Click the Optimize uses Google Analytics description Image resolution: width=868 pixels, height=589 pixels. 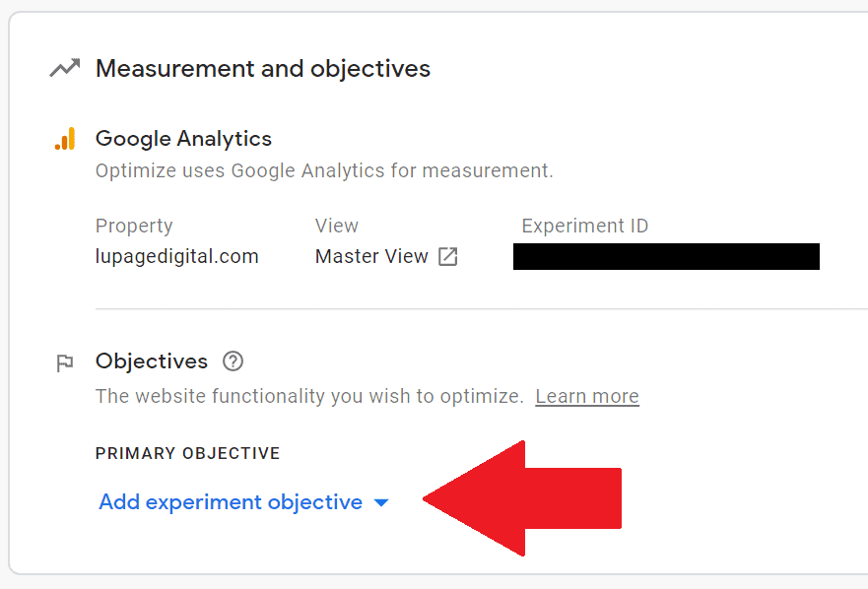(x=324, y=170)
